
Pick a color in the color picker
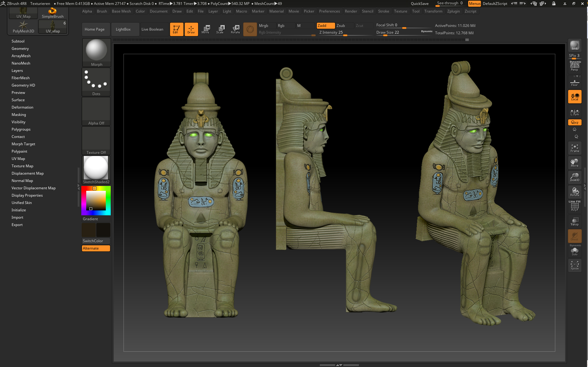pos(96,201)
